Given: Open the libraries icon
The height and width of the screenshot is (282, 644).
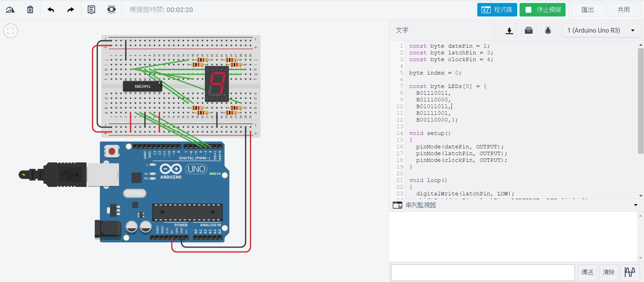Looking at the screenshot, I should pos(529,31).
